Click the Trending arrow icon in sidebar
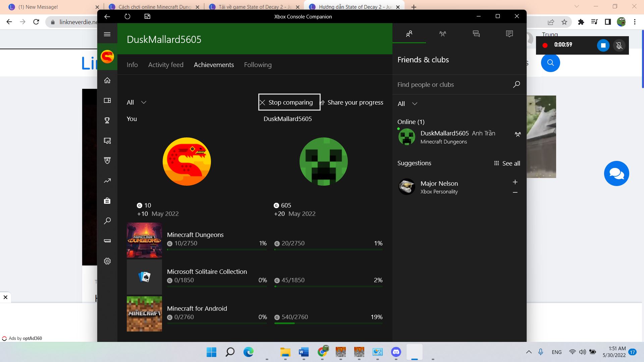Viewport: 644px width, 362px height. point(107,181)
